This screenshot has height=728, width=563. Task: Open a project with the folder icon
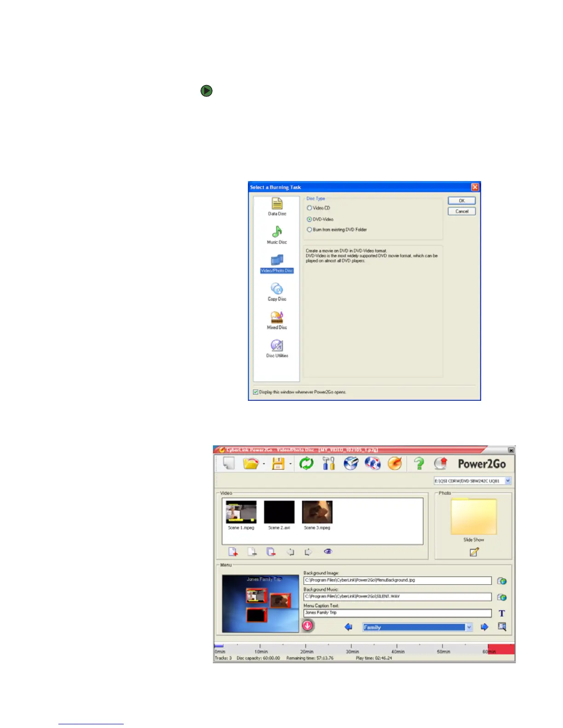click(251, 463)
